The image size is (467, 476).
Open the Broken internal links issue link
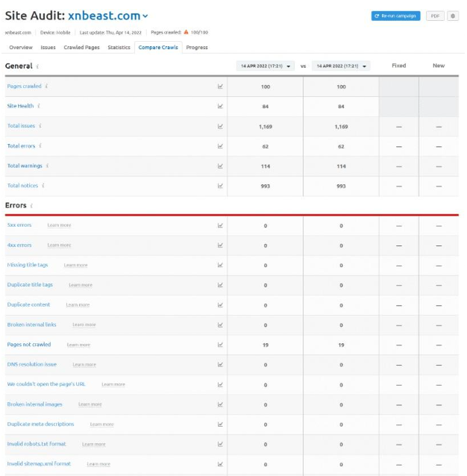pyautogui.click(x=31, y=325)
